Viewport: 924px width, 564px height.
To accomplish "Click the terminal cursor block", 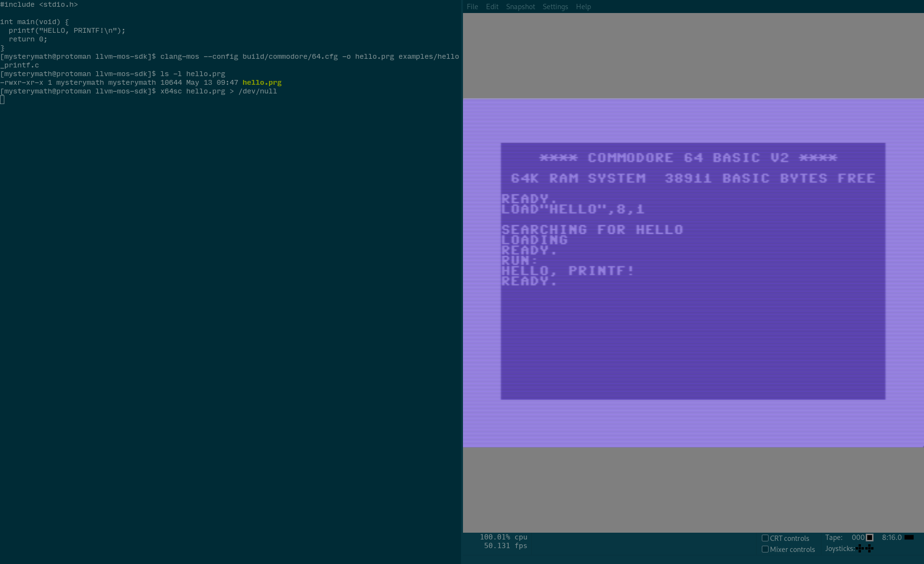I will pos(2,100).
